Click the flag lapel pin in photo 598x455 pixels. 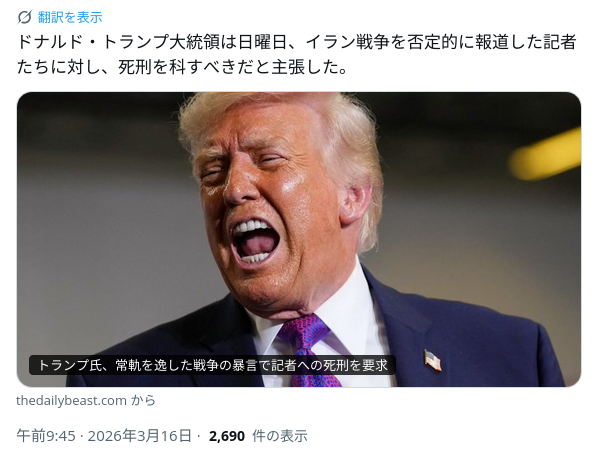click(x=433, y=360)
